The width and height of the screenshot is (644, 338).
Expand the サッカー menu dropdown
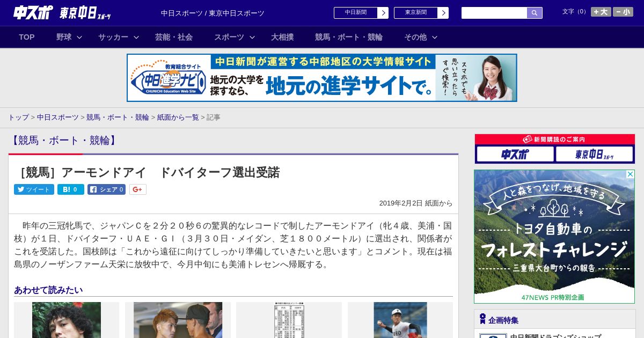[136, 37]
